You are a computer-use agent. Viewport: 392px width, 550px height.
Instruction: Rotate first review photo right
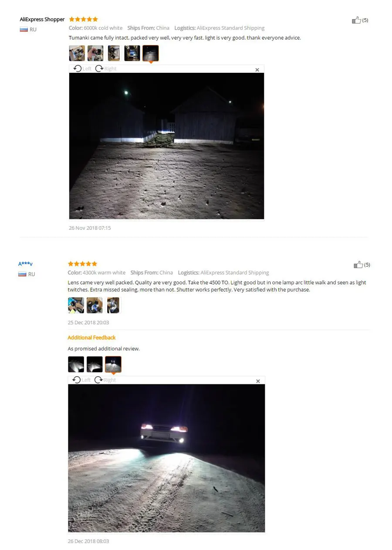[x=106, y=68]
